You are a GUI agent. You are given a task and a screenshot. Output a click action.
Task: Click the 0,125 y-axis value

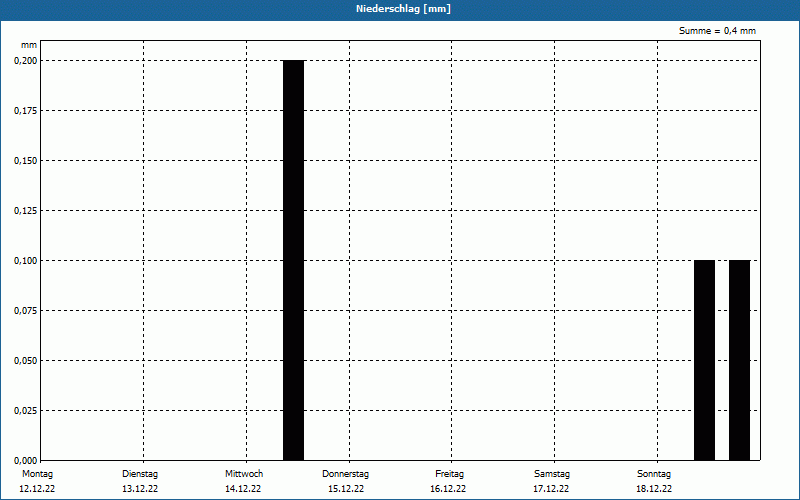[x=26, y=211]
